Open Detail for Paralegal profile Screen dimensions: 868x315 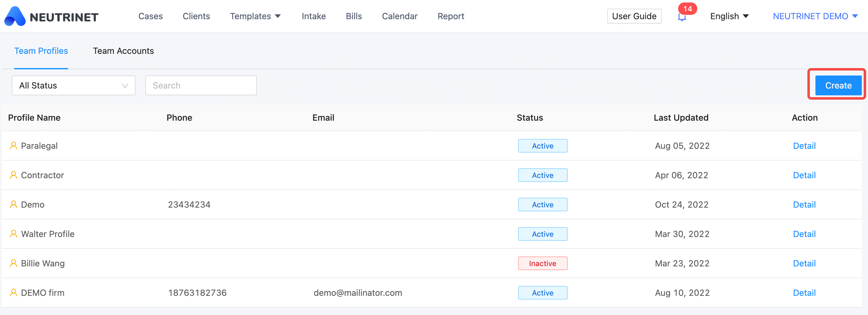(804, 145)
